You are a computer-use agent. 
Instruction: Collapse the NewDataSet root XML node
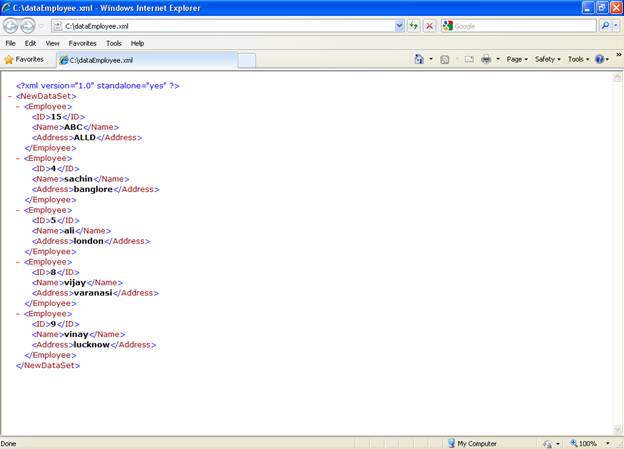tap(10, 96)
